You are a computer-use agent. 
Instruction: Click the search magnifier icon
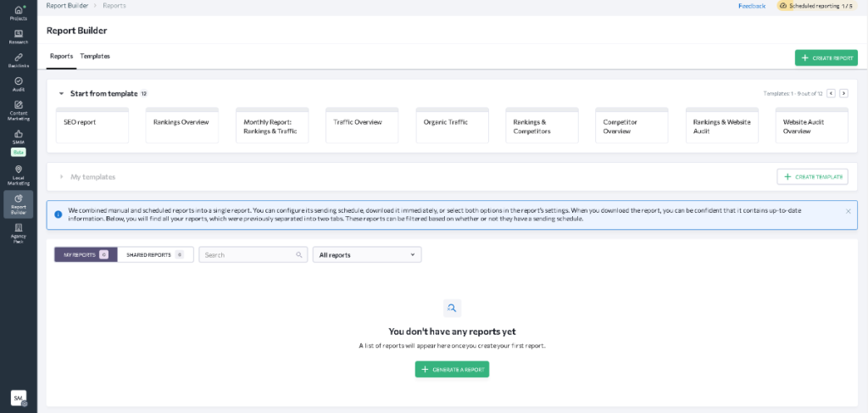point(299,254)
